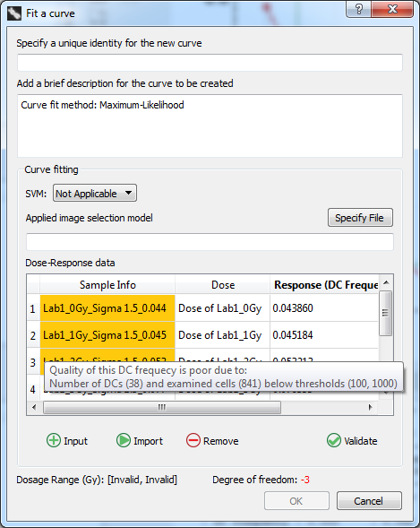Select the Dose column header

coord(223,285)
